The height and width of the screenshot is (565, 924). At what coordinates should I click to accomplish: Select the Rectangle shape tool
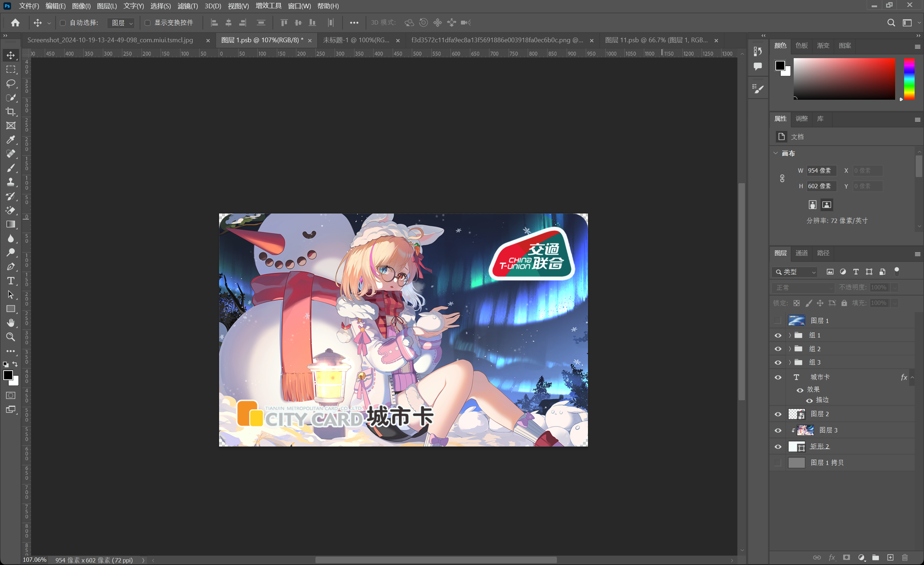click(10, 309)
